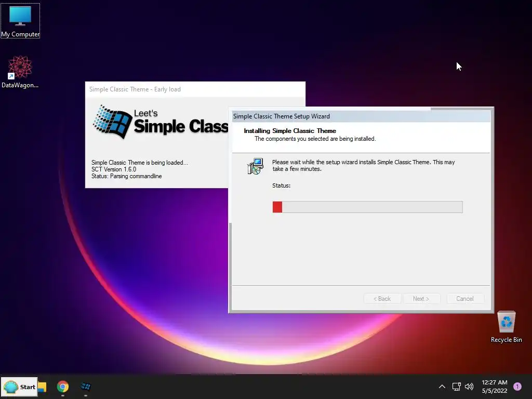Click 'Please wait while the setup wizard' message
The width and height of the screenshot is (532, 399).
point(363,166)
